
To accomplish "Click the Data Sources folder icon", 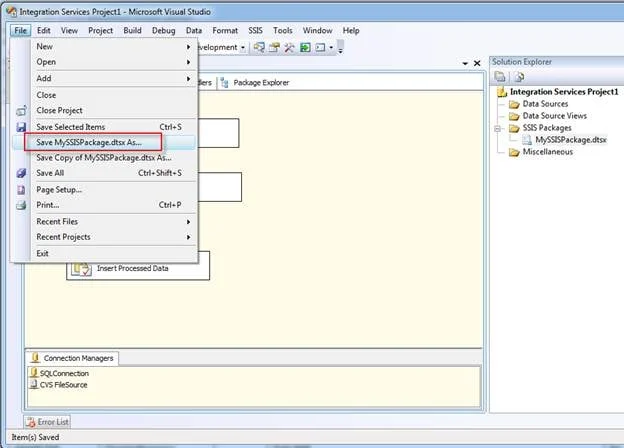I will point(514,104).
